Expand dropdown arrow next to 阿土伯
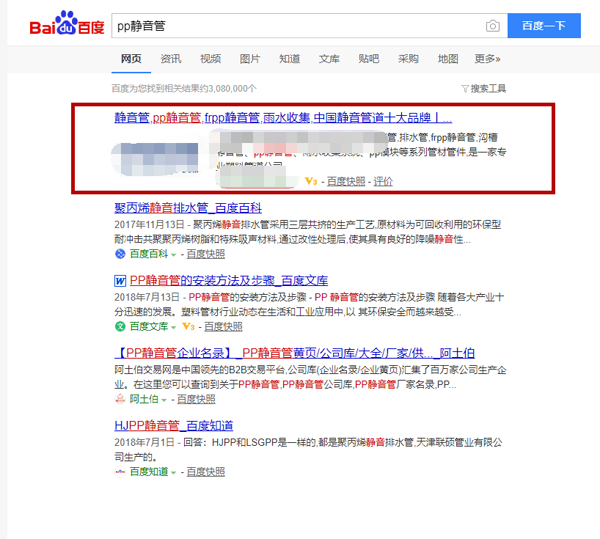This screenshot has height=539, width=600. click(x=164, y=400)
